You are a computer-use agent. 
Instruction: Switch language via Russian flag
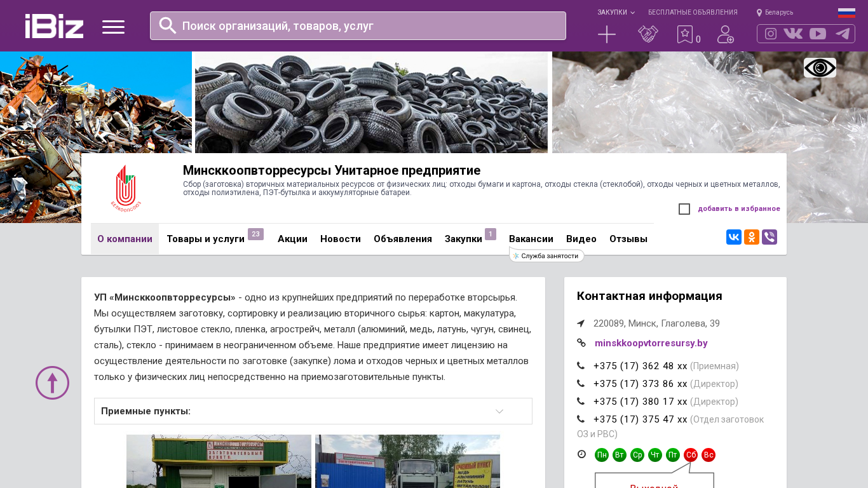point(846,13)
